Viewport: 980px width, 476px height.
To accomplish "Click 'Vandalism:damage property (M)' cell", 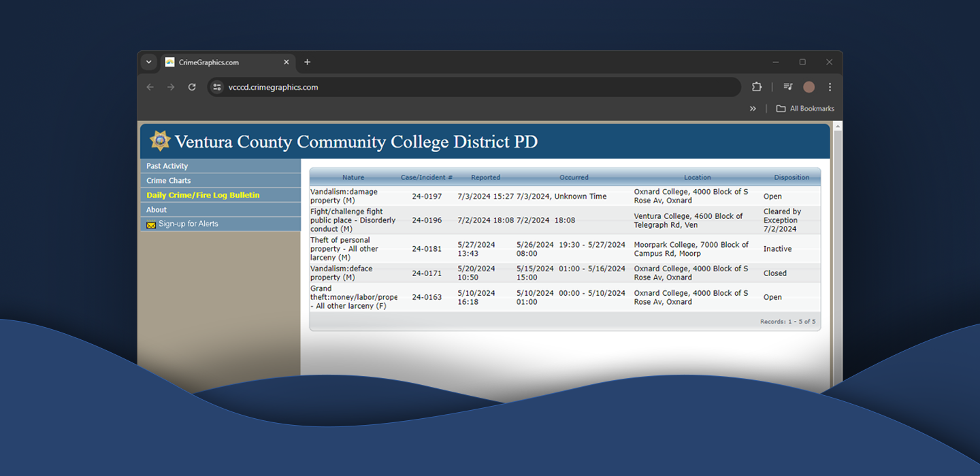I will pyautogui.click(x=344, y=196).
